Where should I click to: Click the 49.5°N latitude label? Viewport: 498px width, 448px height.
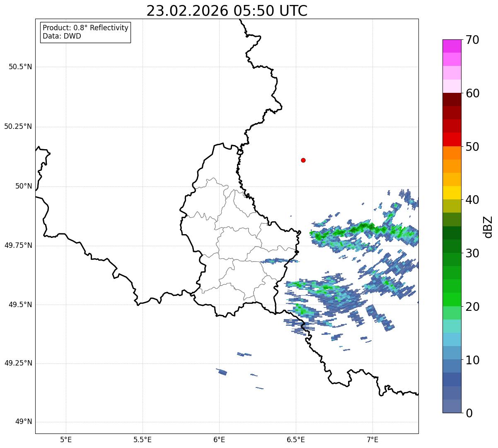(x=20, y=305)
